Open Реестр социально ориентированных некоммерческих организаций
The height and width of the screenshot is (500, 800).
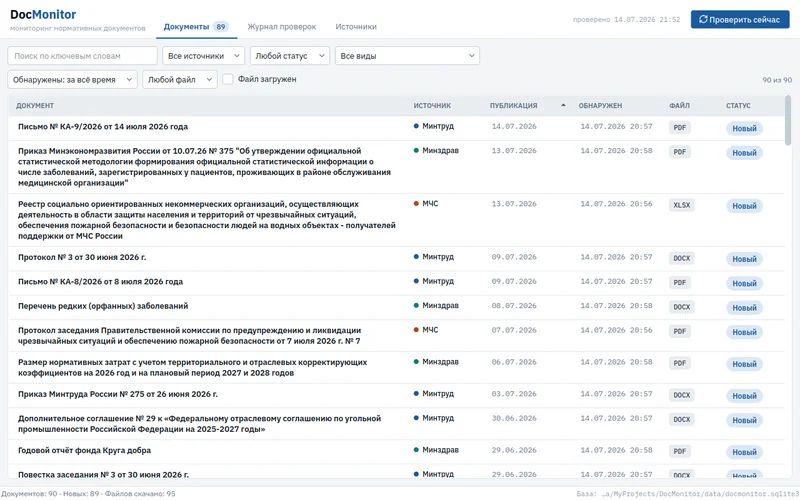click(207, 220)
